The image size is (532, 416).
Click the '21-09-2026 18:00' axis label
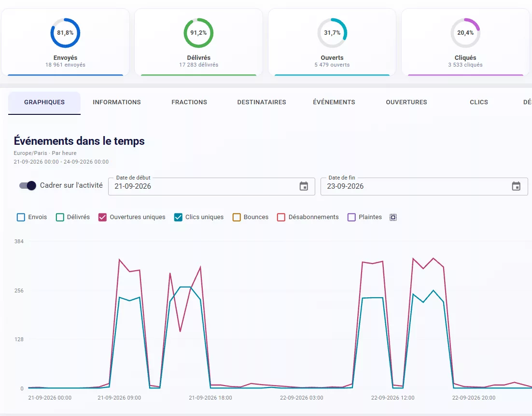point(210,398)
